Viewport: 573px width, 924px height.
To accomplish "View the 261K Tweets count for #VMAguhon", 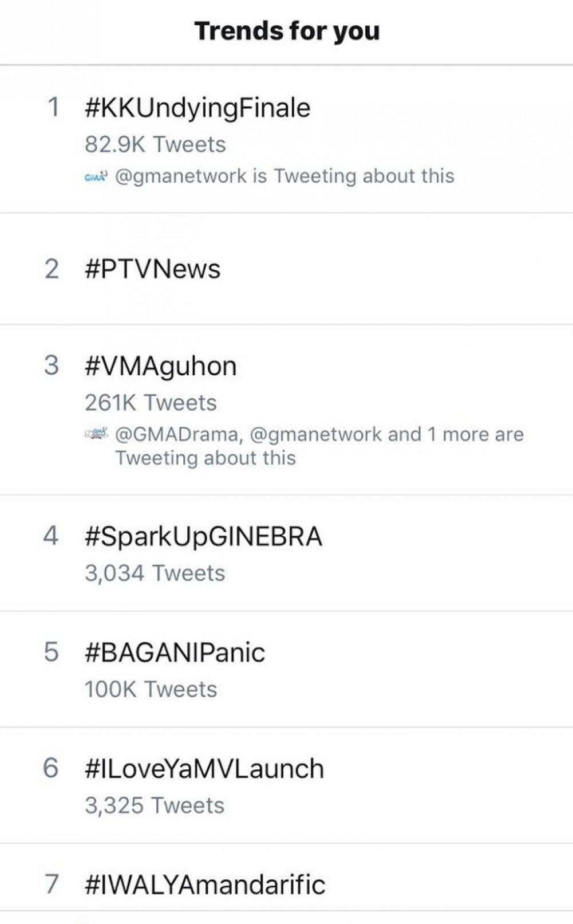I will 151,403.
